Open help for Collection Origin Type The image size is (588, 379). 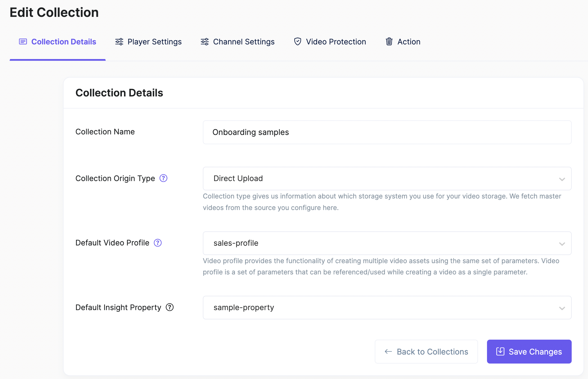(163, 178)
